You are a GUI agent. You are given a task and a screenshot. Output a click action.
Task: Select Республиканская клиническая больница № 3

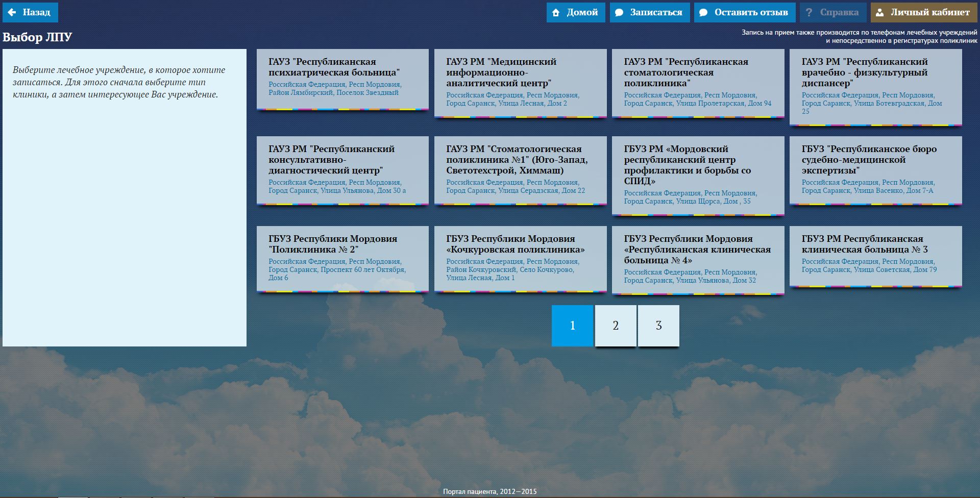pos(875,256)
